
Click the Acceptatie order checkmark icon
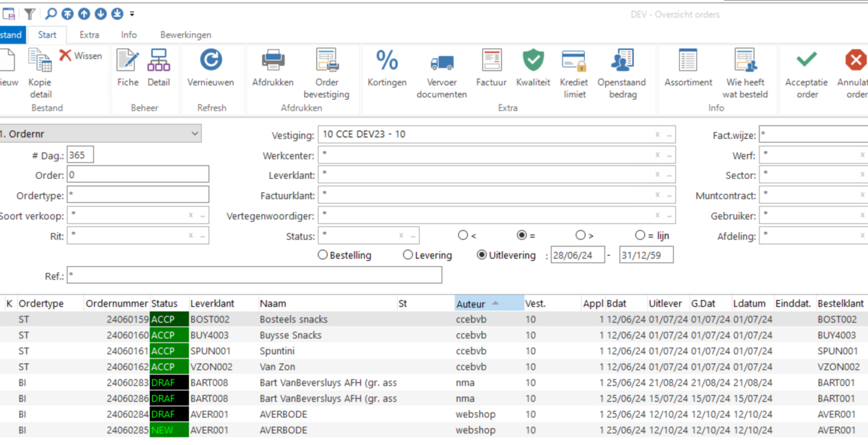tap(807, 59)
